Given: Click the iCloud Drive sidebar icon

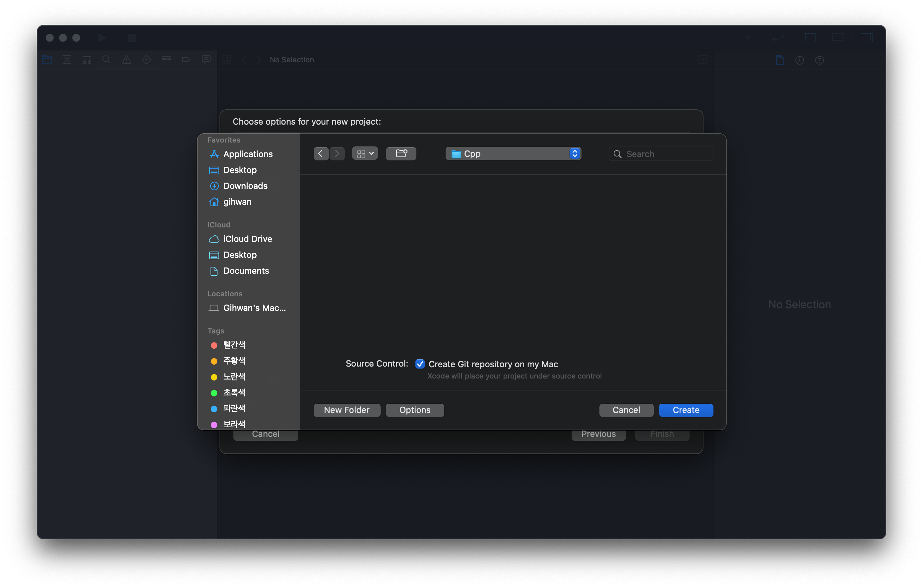Looking at the screenshot, I should (214, 239).
